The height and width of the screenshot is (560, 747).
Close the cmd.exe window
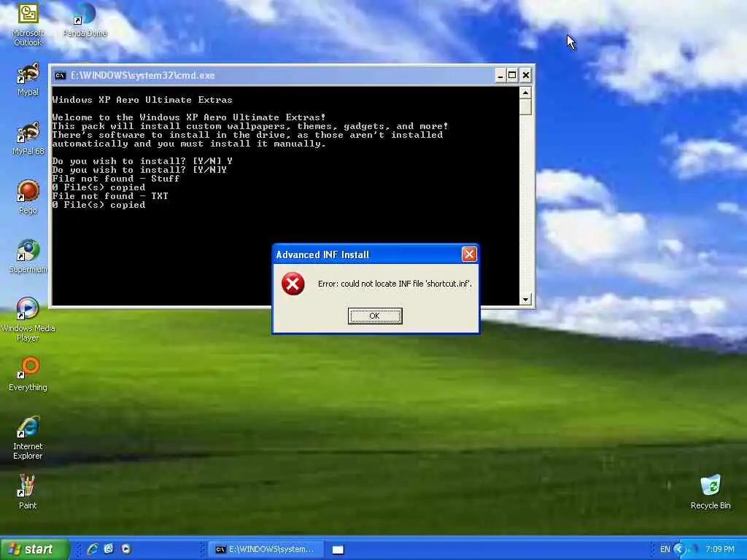pos(525,75)
